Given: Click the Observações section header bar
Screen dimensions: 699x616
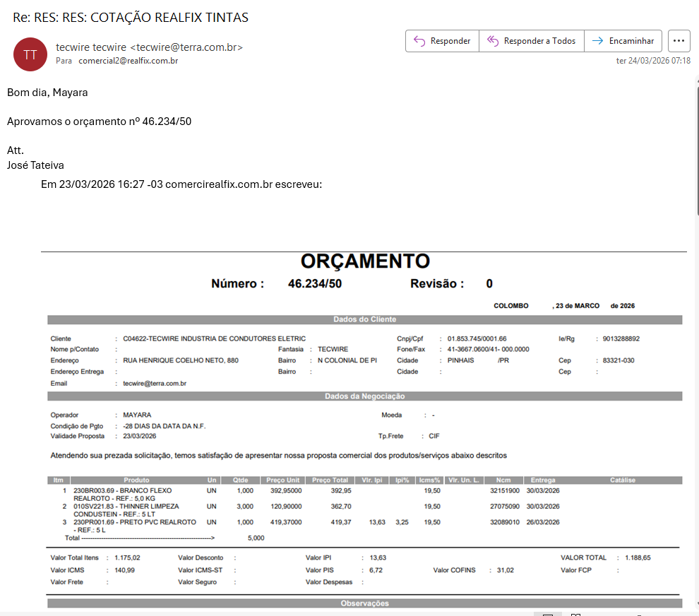Looking at the screenshot, I should point(364,603).
